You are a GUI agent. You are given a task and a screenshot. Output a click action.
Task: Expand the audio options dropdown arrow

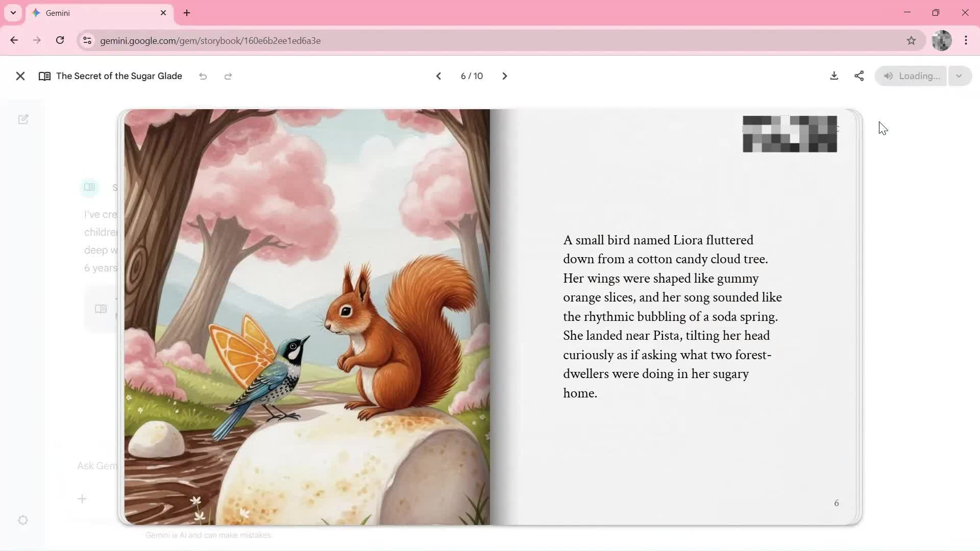coord(959,76)
